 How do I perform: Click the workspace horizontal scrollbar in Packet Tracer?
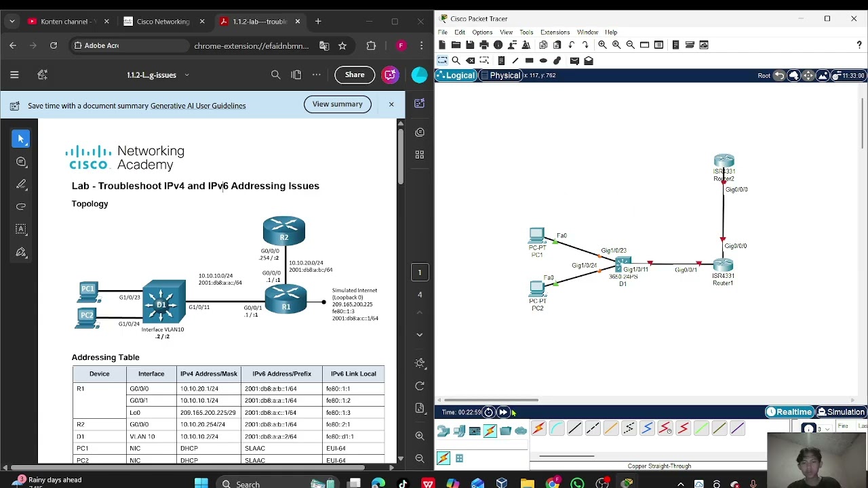(491, 400)
